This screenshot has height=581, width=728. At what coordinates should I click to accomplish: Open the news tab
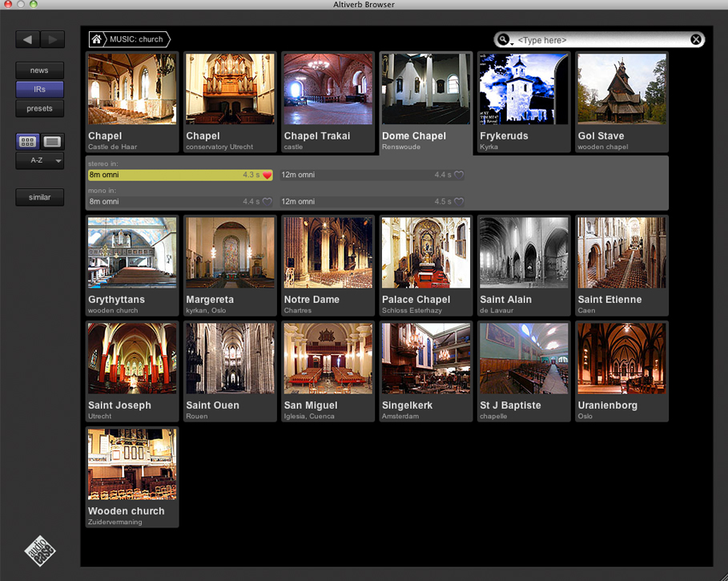[x=39, y=71]
